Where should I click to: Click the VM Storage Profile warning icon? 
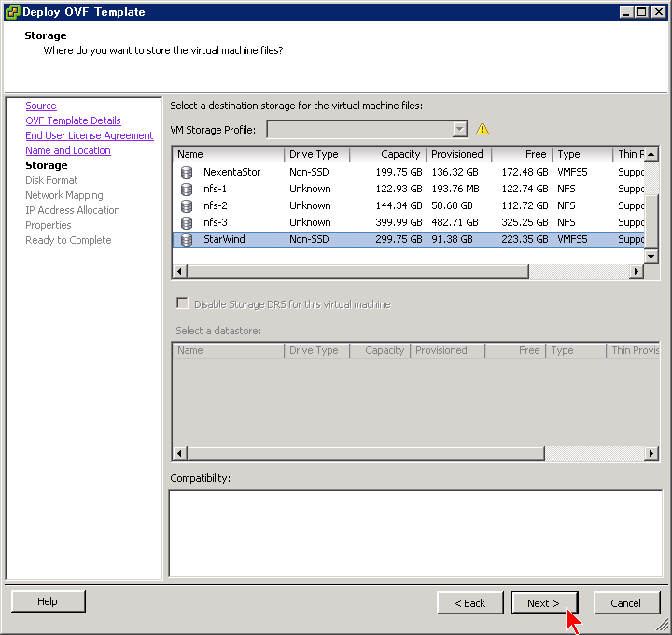point(483,129)
